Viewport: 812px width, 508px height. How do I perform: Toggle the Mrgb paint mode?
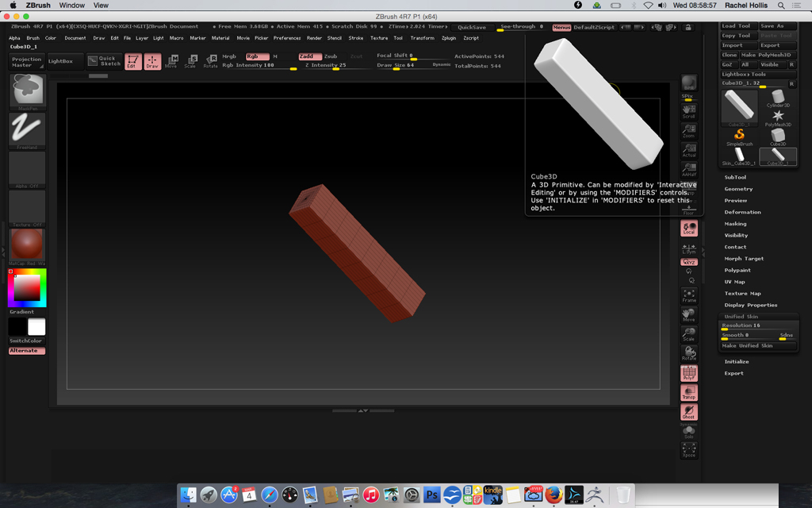(229, 56)
